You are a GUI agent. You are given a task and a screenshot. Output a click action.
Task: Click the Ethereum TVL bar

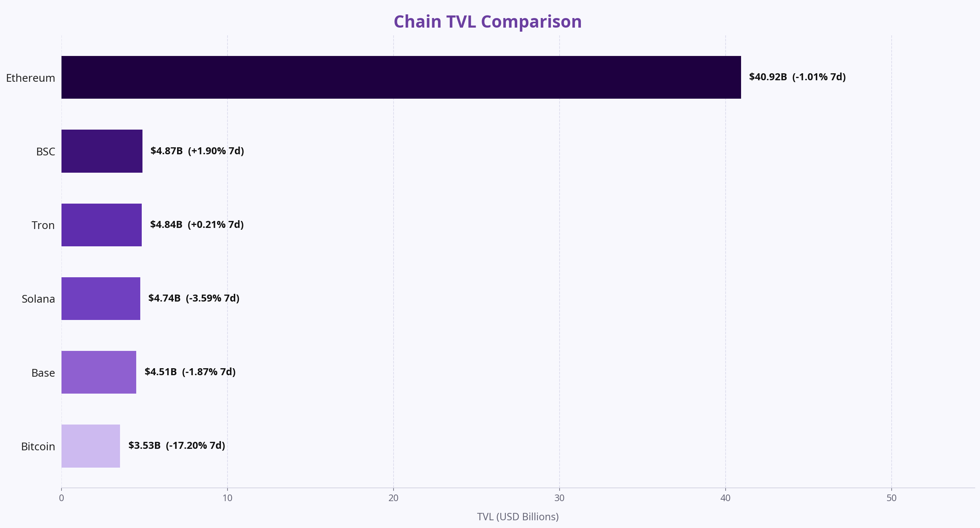click(x=401, y=77)
